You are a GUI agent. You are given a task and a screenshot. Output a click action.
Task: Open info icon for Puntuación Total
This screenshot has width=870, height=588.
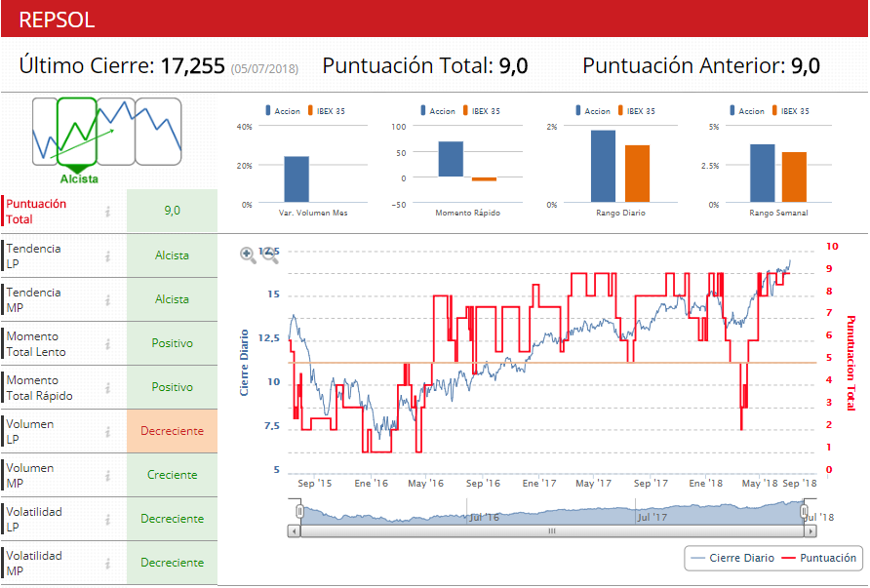[107, 212]
